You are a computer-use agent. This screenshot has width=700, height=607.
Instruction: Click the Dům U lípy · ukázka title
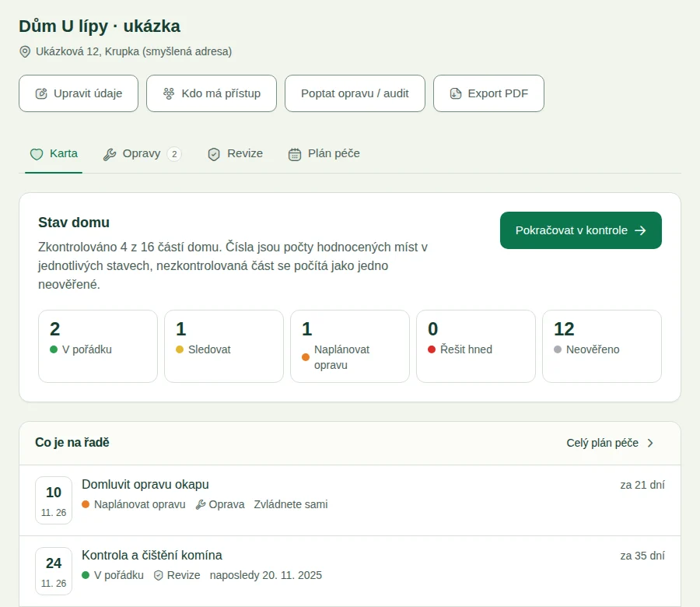click(x=100, y=26)
